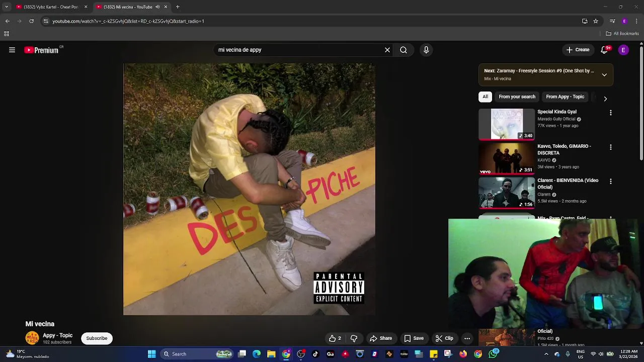Reload the current page
Image resolution: width=644 pixels, height=362 pixels.
[x=31, y=21]
